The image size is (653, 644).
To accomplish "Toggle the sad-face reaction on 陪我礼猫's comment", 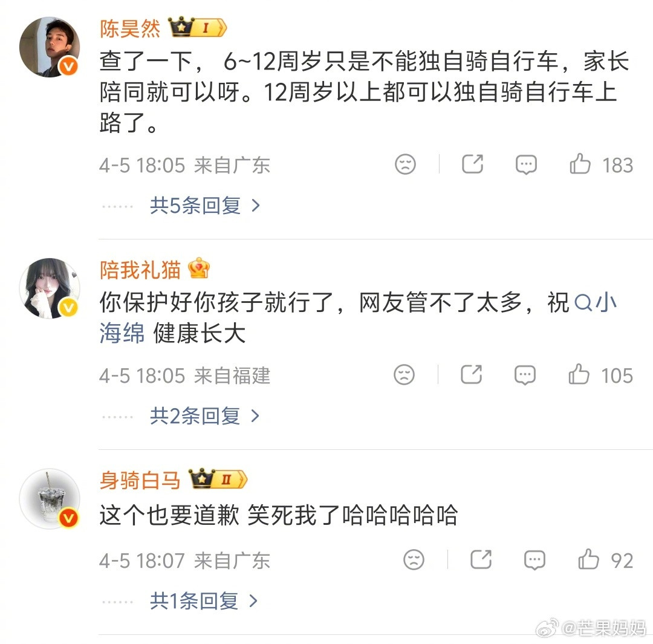I will coord(405,375).
